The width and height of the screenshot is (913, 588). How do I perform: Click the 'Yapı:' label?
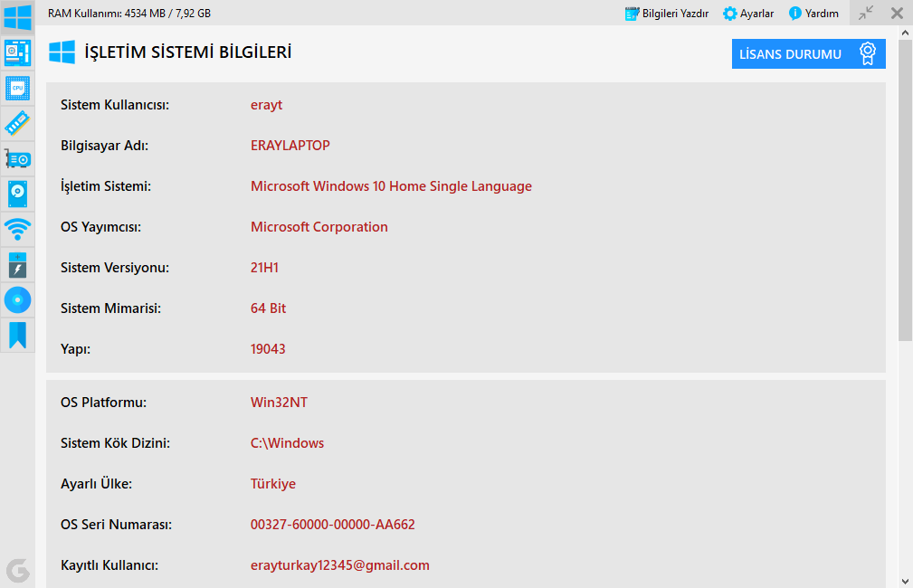click(76, 349)
